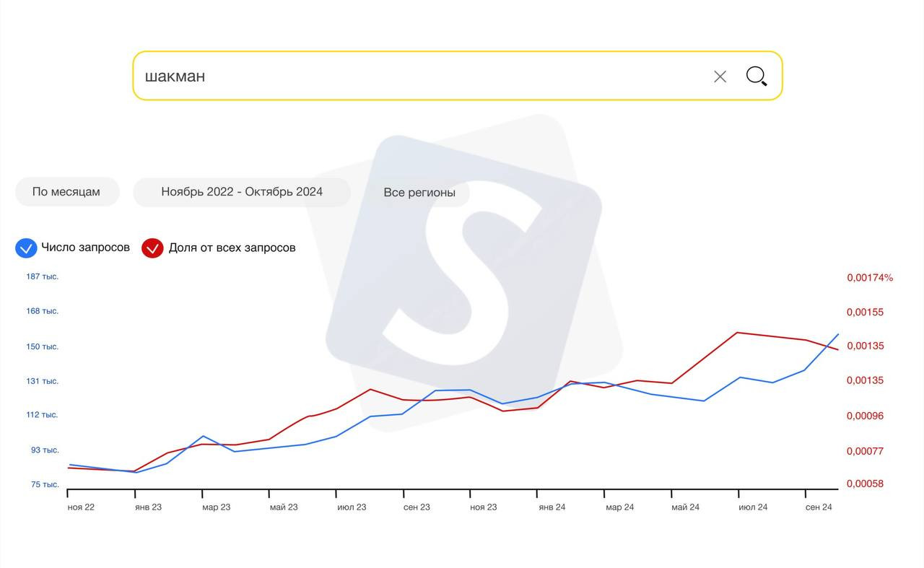Toggle the red 'Доля от всех запросов' checkbox

[x=152, y=248]
